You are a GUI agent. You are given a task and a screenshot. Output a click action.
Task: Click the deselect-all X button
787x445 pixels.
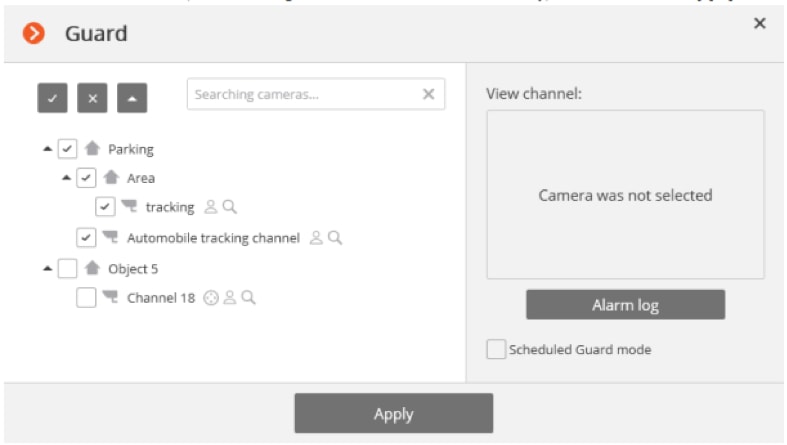[92, 97]
